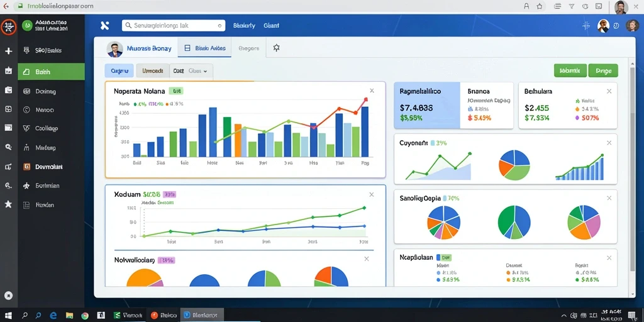Click the star icon in left rail
644x322 pixels.
(x=8, y=204)
